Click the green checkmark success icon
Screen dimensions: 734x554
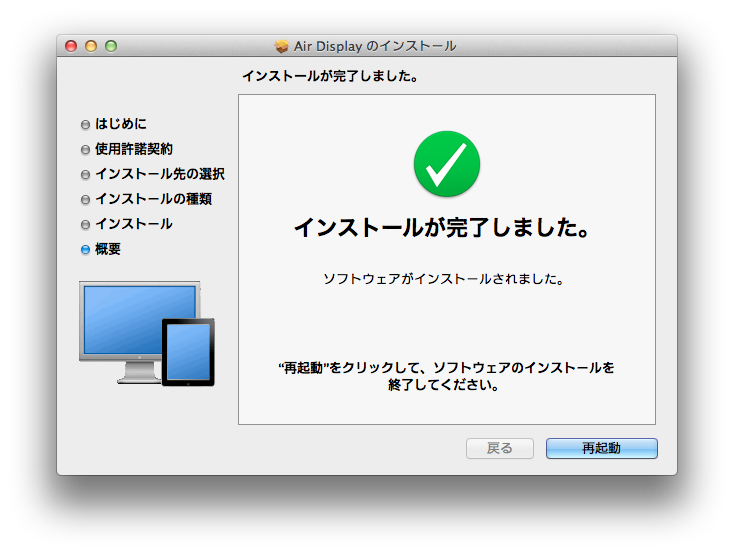pos(447,164)
